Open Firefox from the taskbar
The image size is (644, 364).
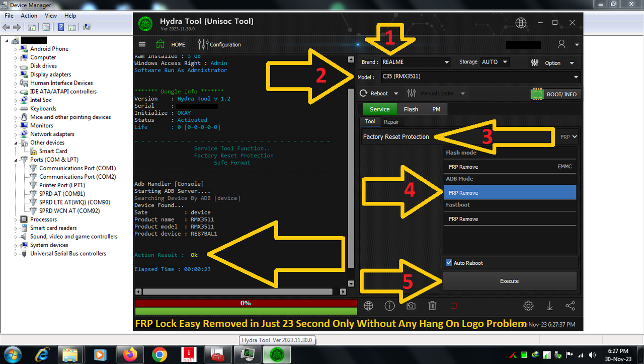coord(130,354)
